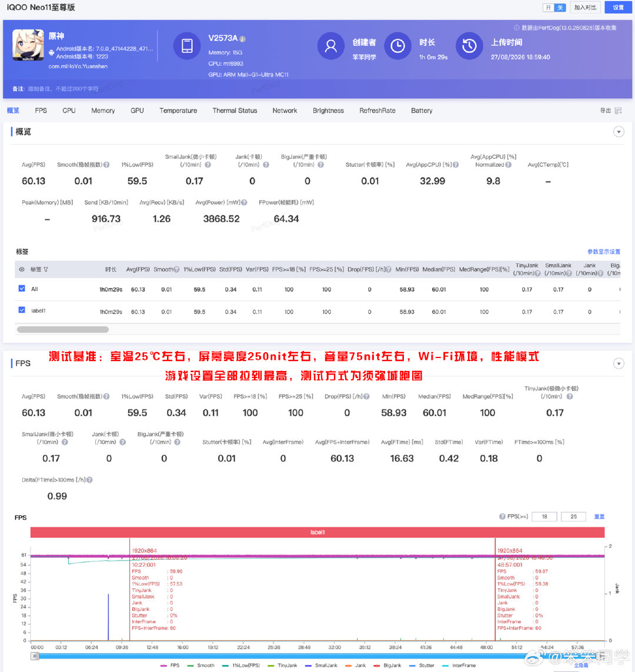Click the 加入对比 button
The width and height of the screenshot is (635, 672).
(x=585, y=8)
